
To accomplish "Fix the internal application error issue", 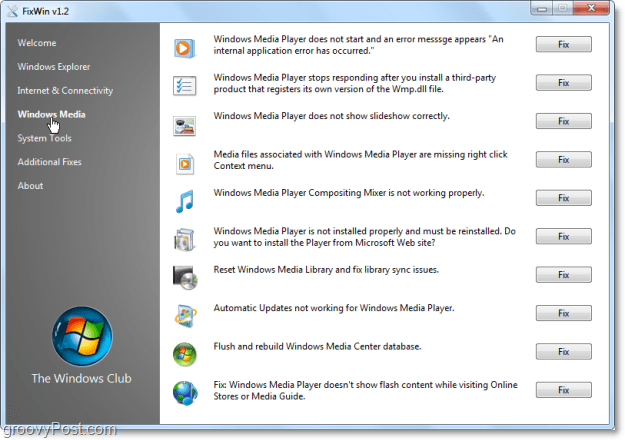I will [x=564, y=44].
